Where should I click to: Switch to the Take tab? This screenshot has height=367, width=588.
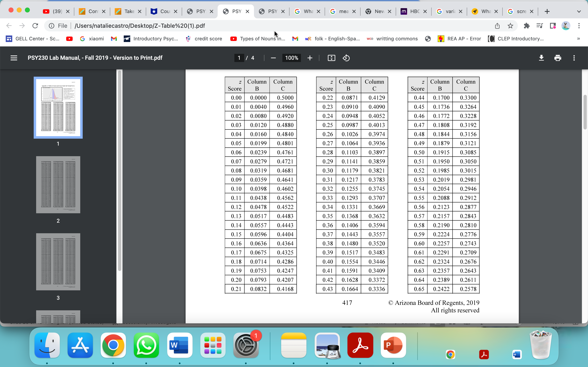[127, 11]
